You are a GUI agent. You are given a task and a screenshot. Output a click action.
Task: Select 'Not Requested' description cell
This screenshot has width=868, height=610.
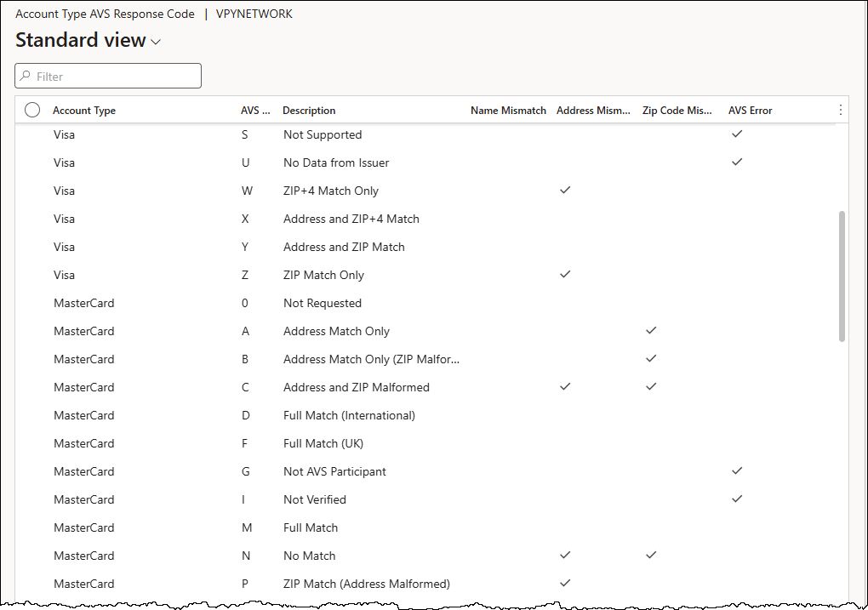(323, 304)
